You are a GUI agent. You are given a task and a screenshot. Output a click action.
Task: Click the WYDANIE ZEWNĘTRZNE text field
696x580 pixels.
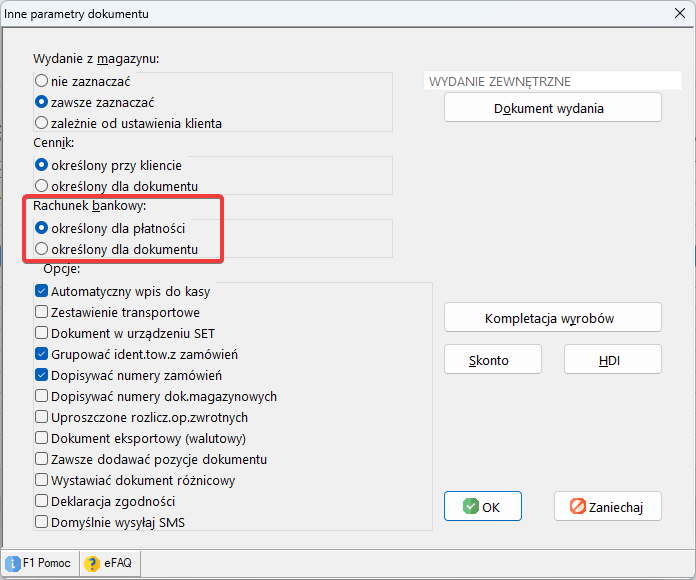[553, 81]
